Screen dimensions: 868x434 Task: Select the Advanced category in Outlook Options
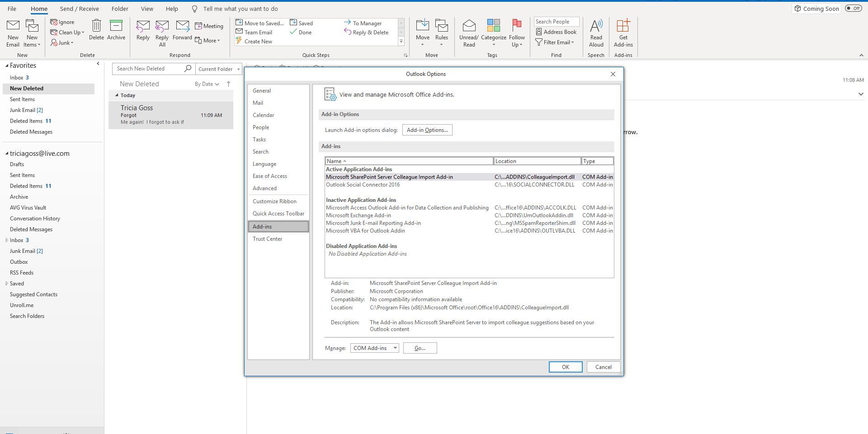click(x=278, y=188)
